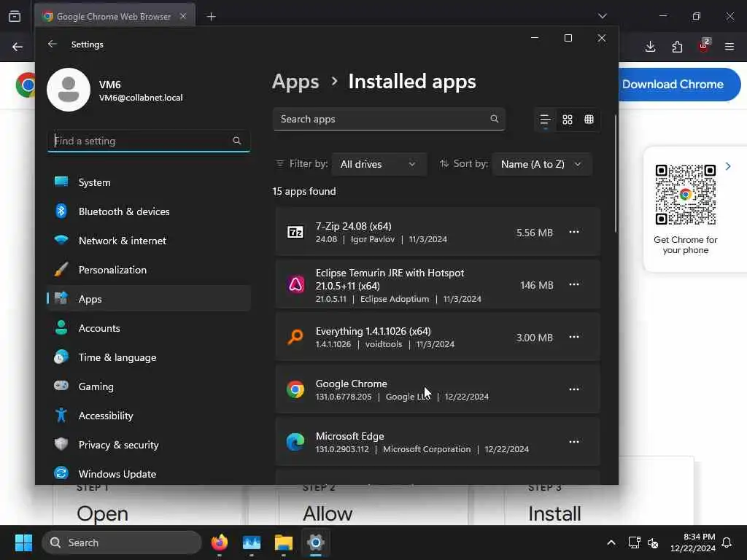Click the VM6 user profile avatar
Screen dimensions: 747x560
69,90
